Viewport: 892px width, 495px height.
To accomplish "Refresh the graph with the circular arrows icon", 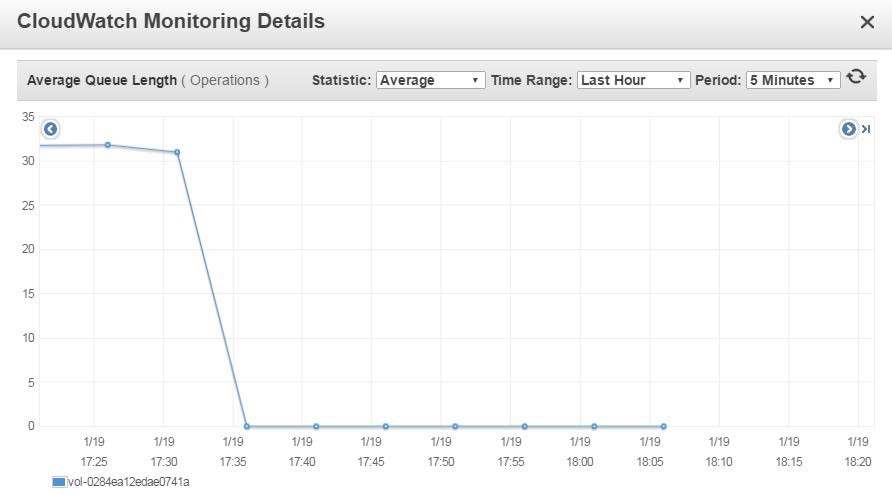I will [x=856, y=77].
